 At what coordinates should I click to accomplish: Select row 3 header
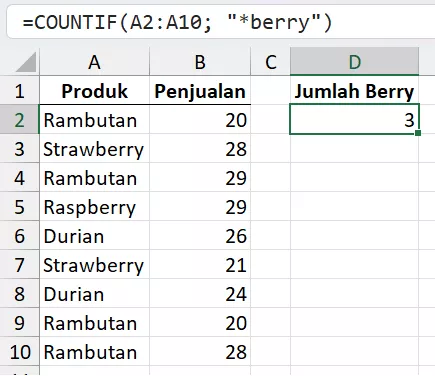(x=19, y=149)
